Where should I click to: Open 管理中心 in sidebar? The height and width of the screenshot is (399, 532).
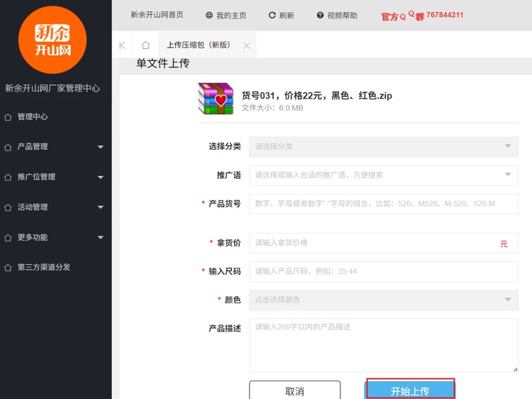[x=33, y=116]
